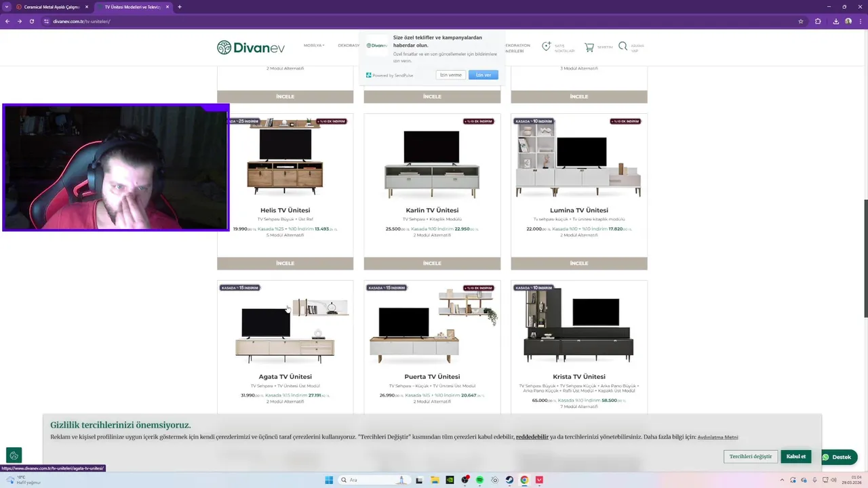Screen dimensions: 868x488
Task: Click İncele button under Lumina TV Ünitesi
Action: [x=579, y=263]
